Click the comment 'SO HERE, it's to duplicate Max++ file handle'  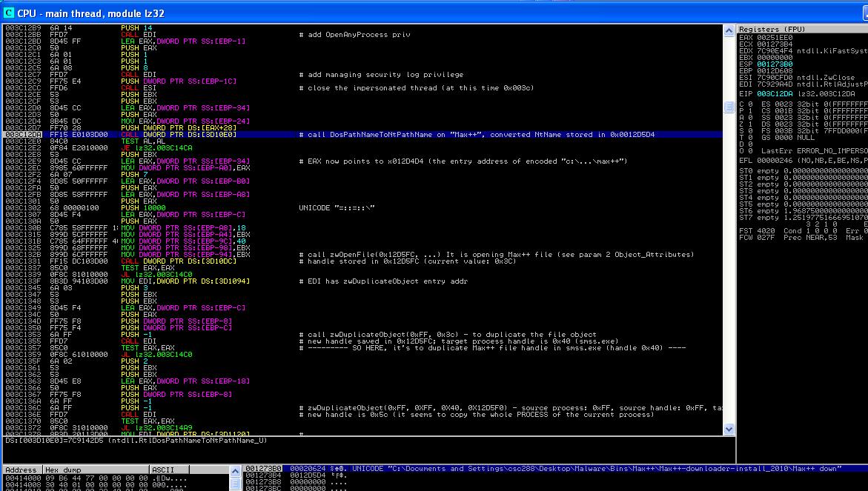click(492, 348)
